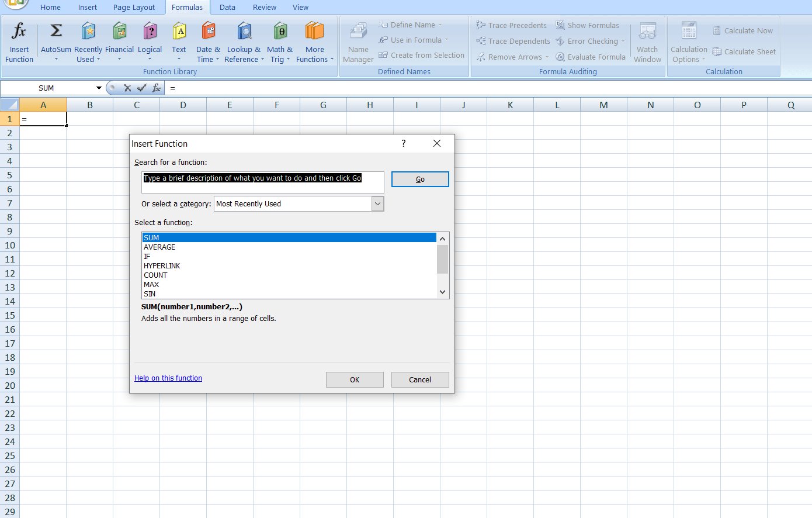Select MAX in the function list

(x=289, y=285)
